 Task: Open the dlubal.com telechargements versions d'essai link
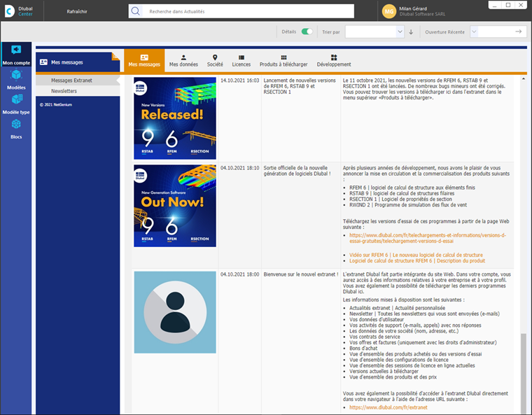pos(428,238)
